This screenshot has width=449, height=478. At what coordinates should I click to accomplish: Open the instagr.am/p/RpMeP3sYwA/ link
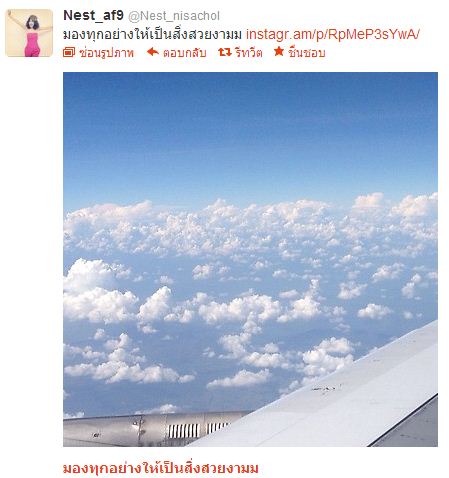click(x=333, y=34)
